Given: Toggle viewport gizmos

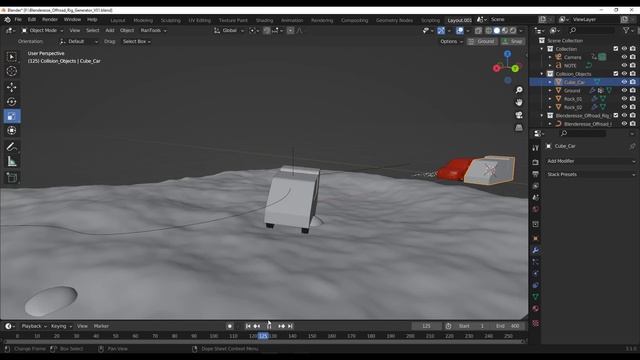Looking at the screenshot, I should [x=441, y=30].
